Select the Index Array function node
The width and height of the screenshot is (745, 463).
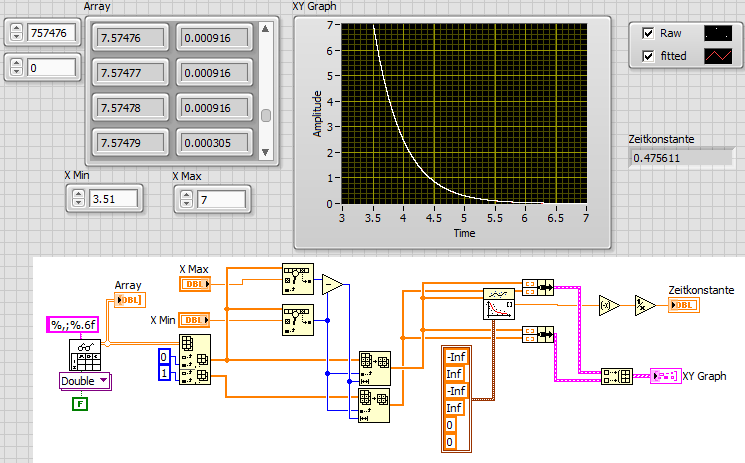point(195,359)
